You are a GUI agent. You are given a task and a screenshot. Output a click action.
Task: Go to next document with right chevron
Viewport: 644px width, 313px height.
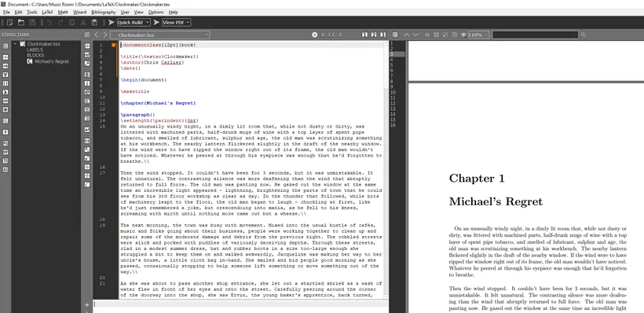tap(105, 35)
